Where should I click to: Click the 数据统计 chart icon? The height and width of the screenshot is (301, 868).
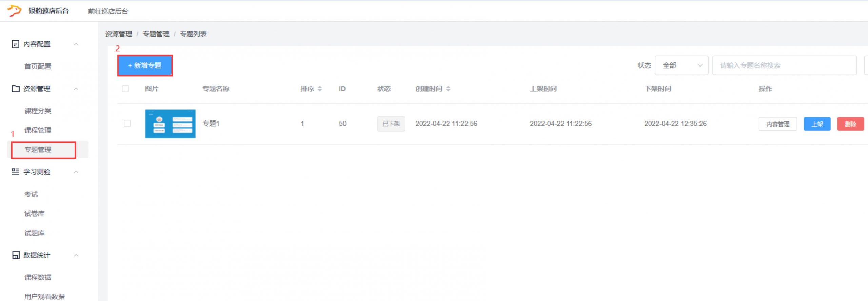[15, 255]
